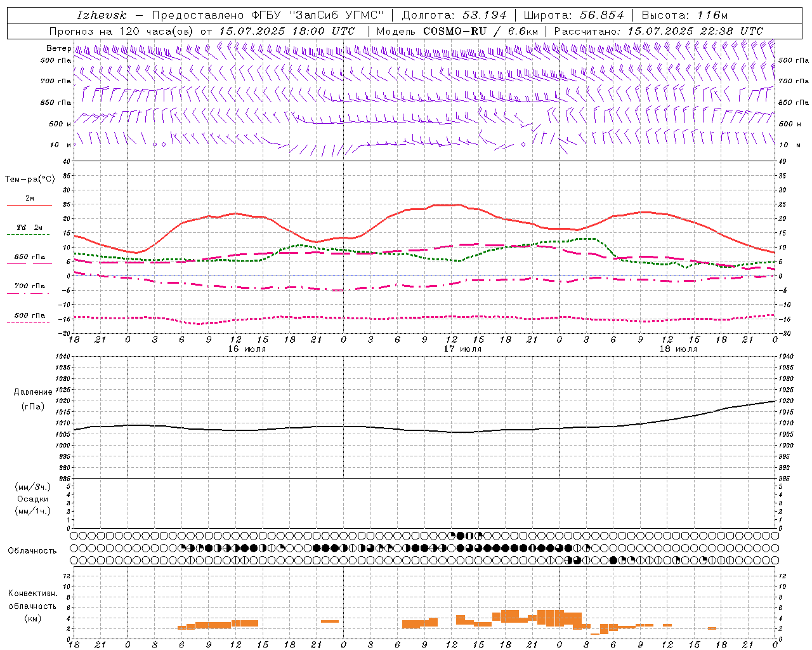812x650 pixels.
Task: Click the '2м' temperature legend line sample
Action: [x=29, y=206]
